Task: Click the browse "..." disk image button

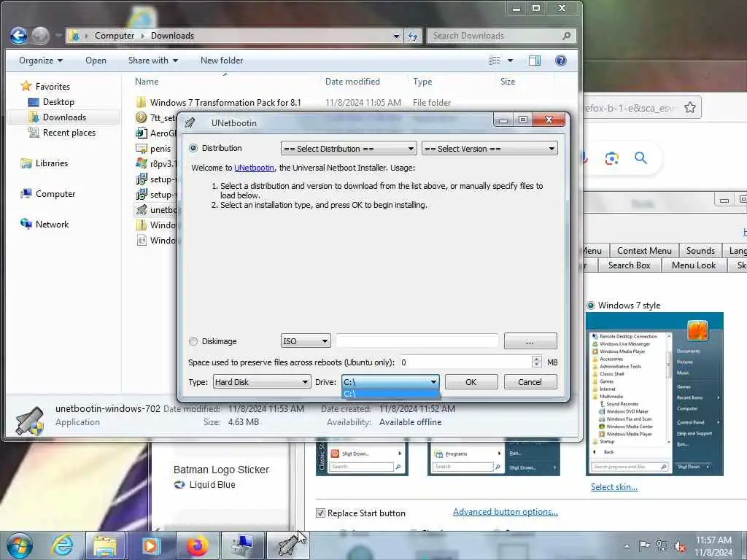Action: pyautogui.click(x=530, y=341)
